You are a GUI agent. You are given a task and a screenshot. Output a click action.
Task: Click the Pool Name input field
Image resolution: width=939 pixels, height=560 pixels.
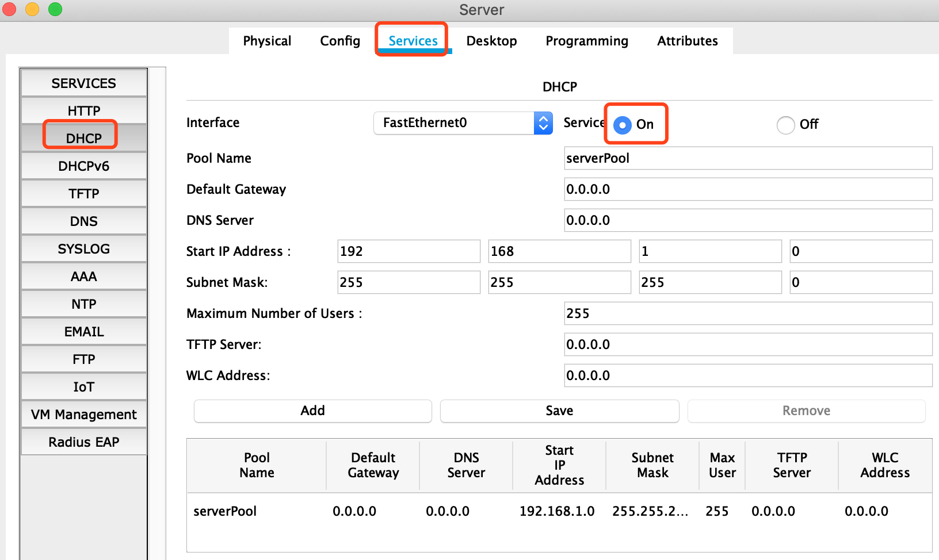click(747, 158)
